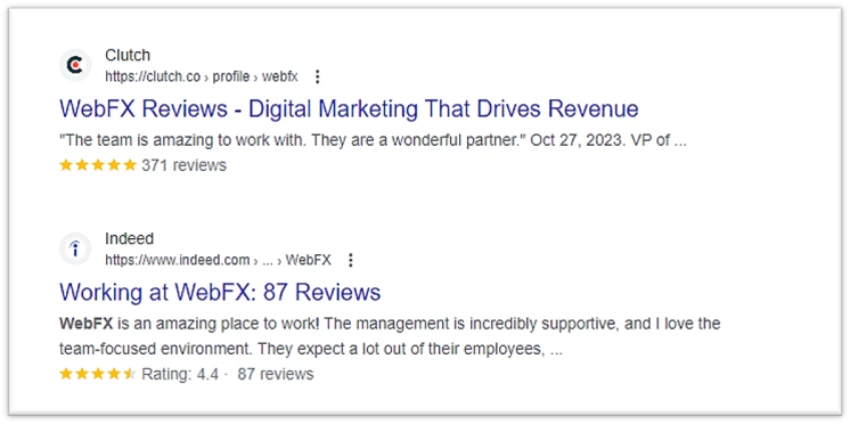This screenshot has width=850, height=424.
Task: Click the star rating in the Indeed result
Action: [x=98, y=374]
